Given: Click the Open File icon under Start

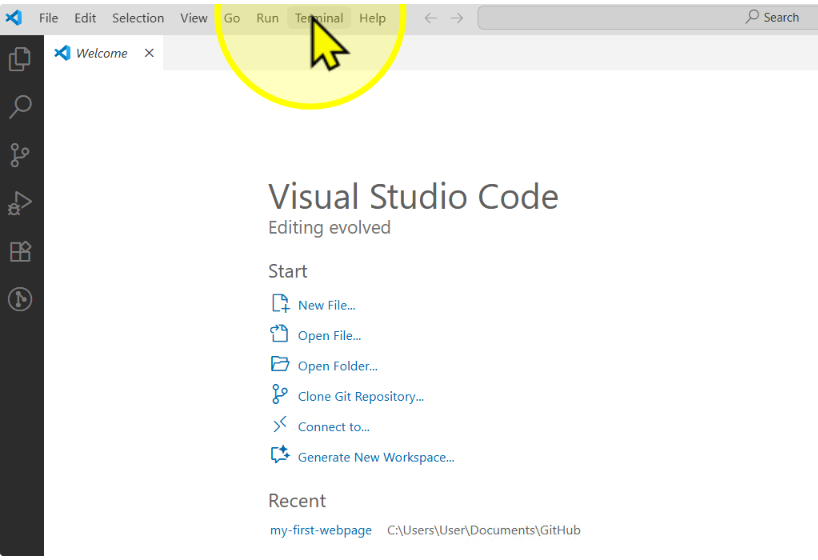Looking at the screenshot, I should tap(279, 333).
